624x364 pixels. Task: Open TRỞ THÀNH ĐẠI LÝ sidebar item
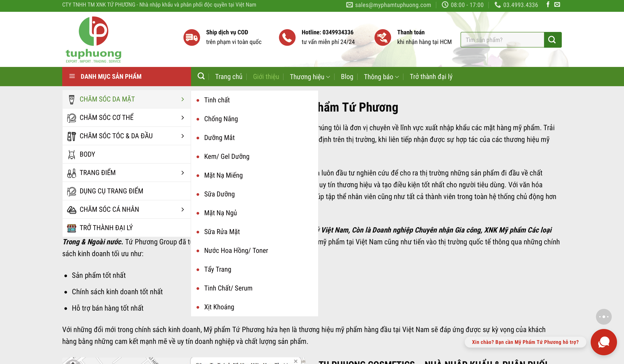click(x=106, y=227)
